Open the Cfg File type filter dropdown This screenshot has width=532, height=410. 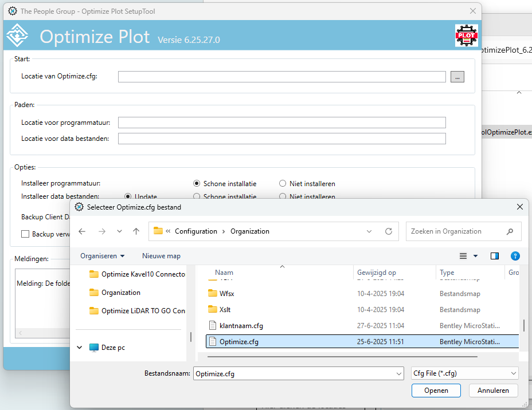point(513,373)
